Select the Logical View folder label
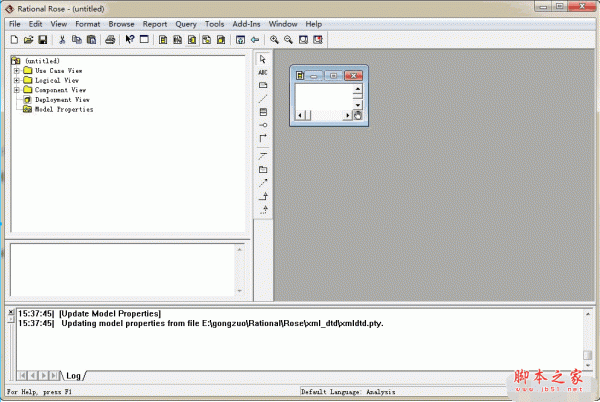This screenshot has width=600, height=402. (57, 80)
